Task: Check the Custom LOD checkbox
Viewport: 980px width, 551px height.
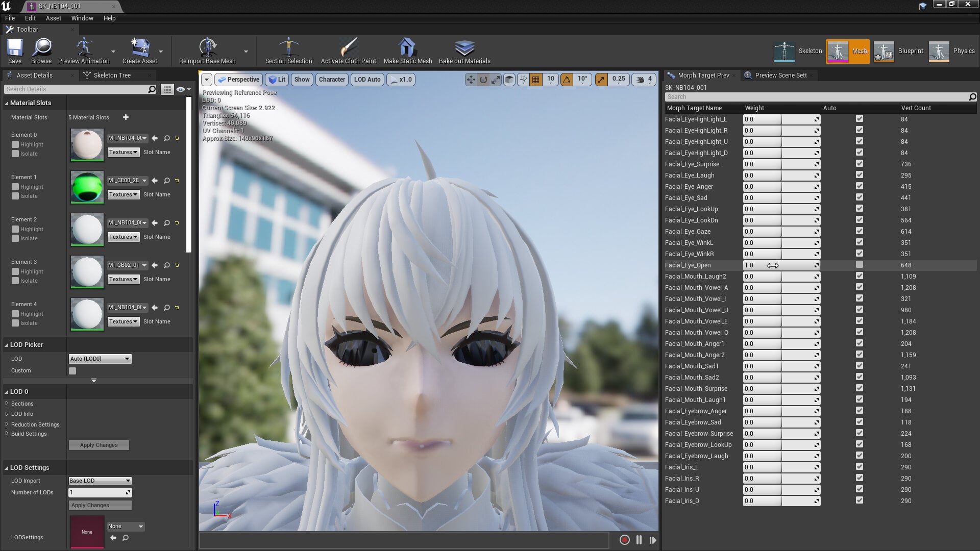Action: pos(72,371)
